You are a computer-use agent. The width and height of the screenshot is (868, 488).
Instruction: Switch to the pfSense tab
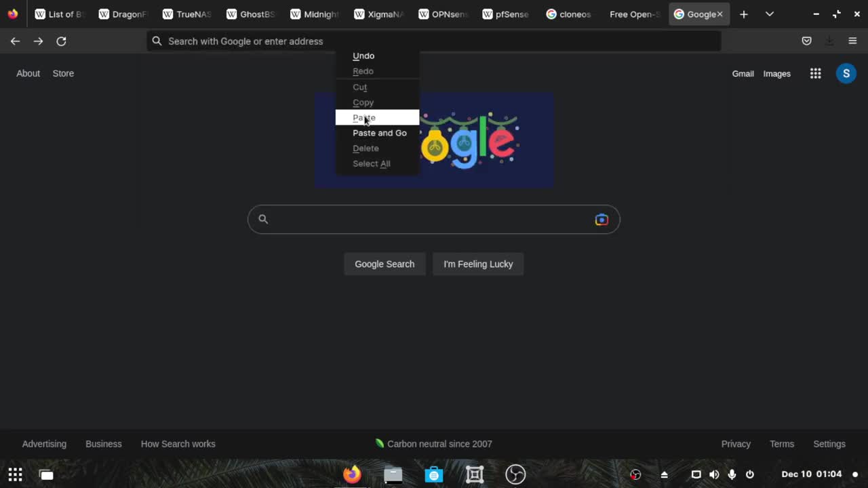click(x=505, y=14)
